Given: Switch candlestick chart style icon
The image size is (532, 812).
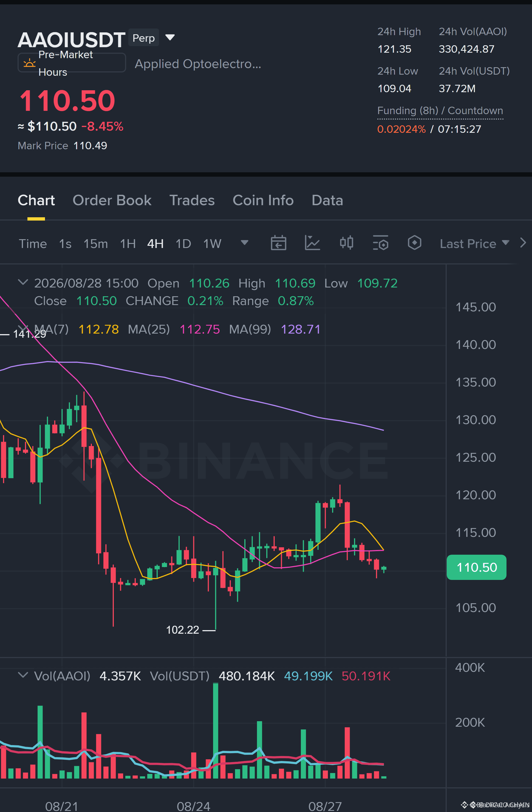Looking at the screenshot, I should (x=346, y=243).
